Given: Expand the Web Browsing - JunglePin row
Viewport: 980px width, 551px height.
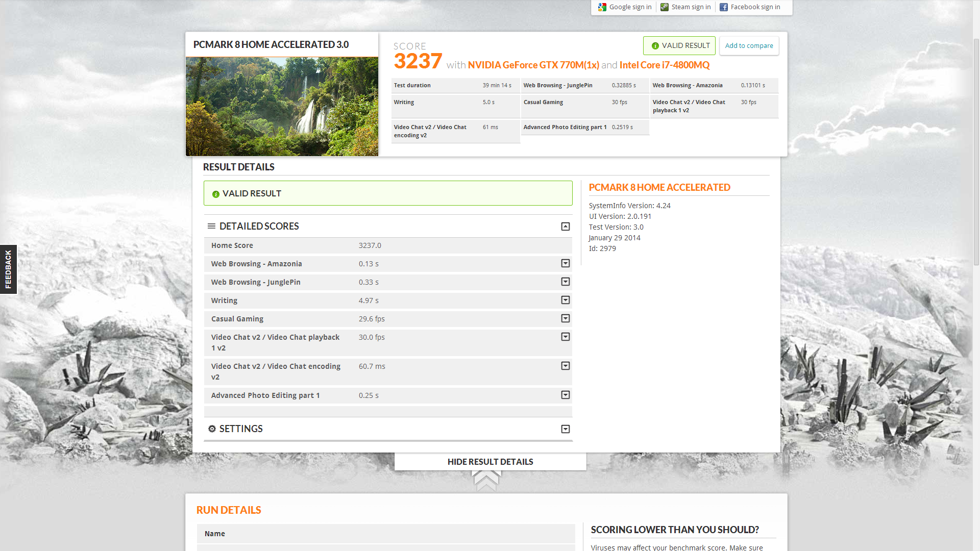Looking at the screenshot, I should tap(566, 282).
